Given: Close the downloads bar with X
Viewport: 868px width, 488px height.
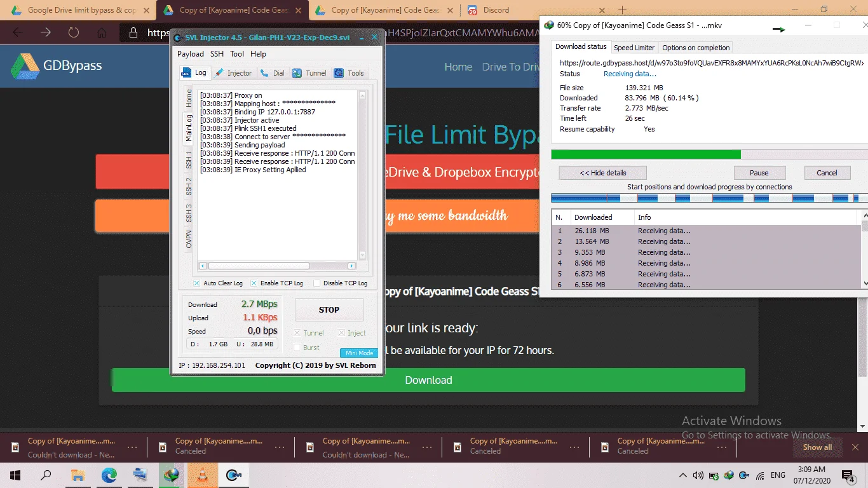Looking at the screenshot, I should (x=855, y=447).
